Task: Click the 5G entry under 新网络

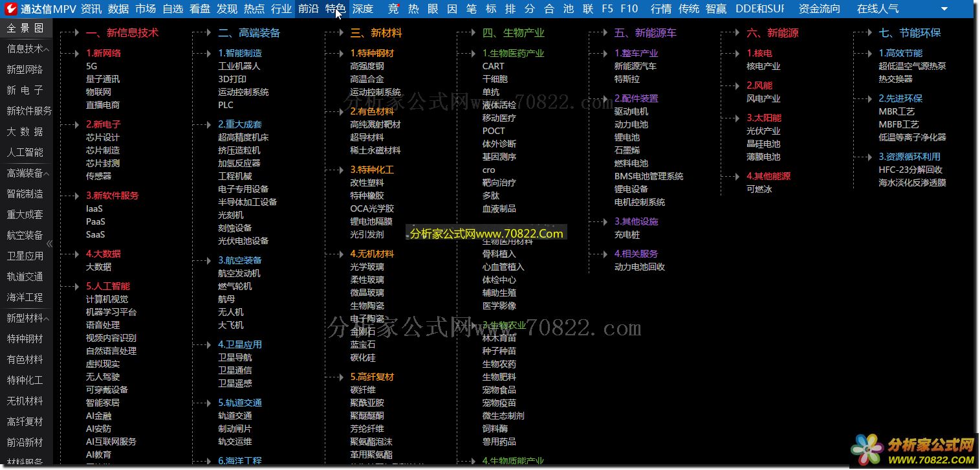Action: click(91, 66)
